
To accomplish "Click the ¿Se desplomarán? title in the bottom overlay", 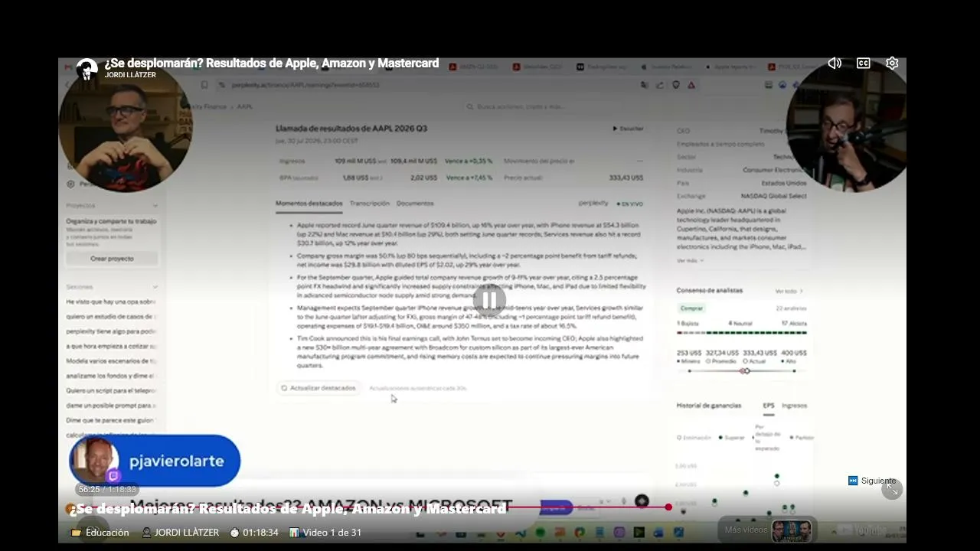I will [288, 509].
